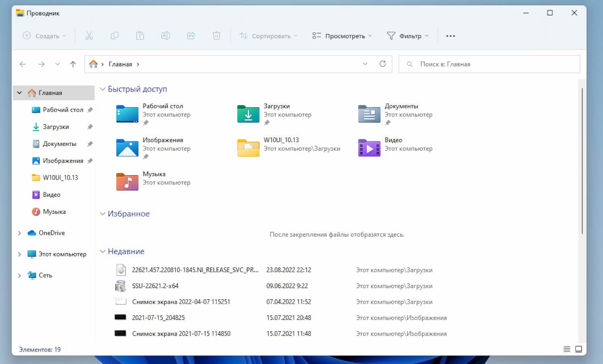The width and height of the screenshot is (603, 364).
Task: Click date 09.06.2022 9:22 in recent list
Action: (x=287, y=286)
